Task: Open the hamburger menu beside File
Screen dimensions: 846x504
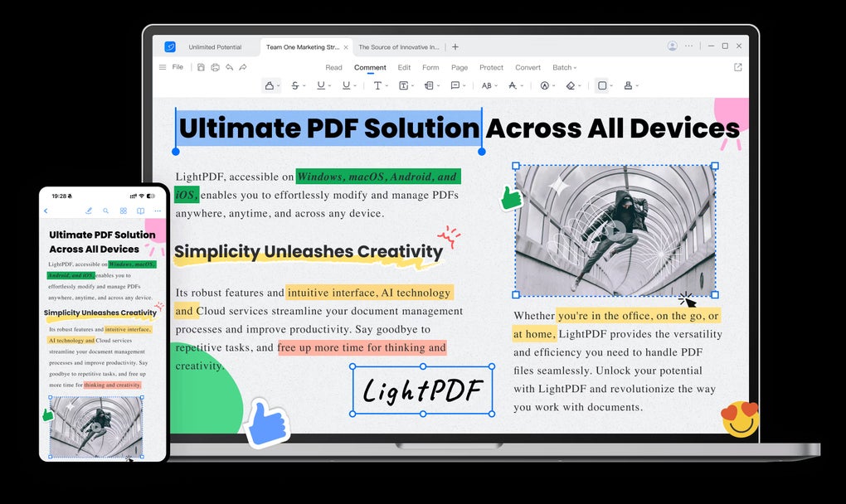Action: tap(163, 67)
